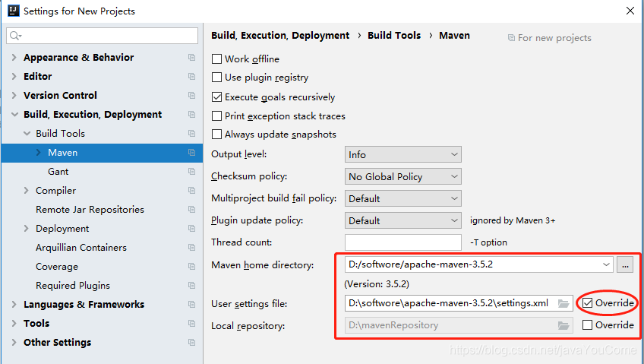The height and width of the screenshot is (364, 644).
Task: Click the Build Tools breadcrumb
Action: pos(394,36)
